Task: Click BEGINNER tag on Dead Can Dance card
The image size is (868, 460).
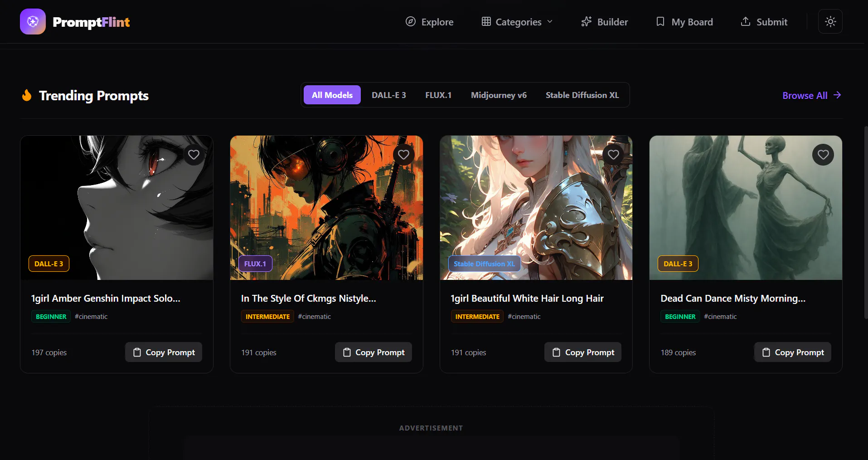Action: pos(680,317)
